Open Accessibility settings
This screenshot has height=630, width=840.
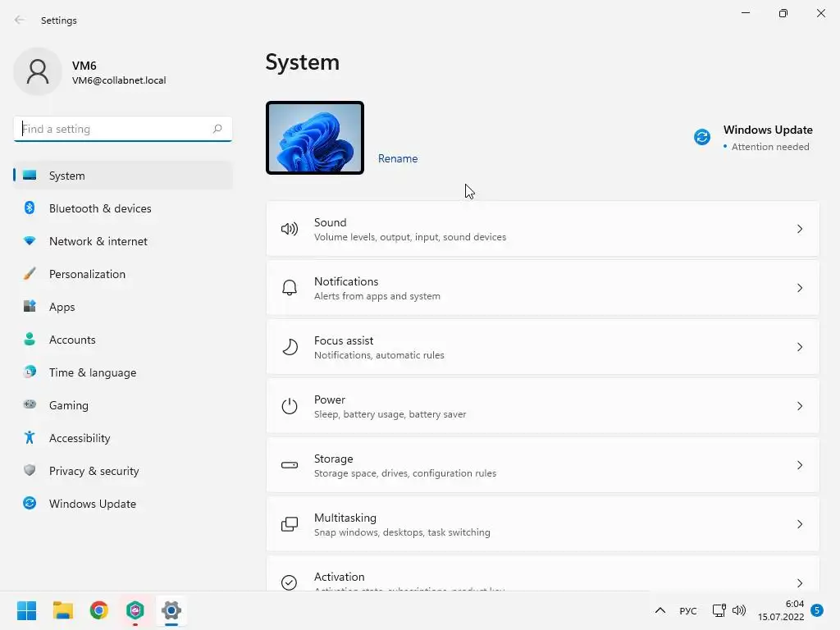(x=123, y=438)
